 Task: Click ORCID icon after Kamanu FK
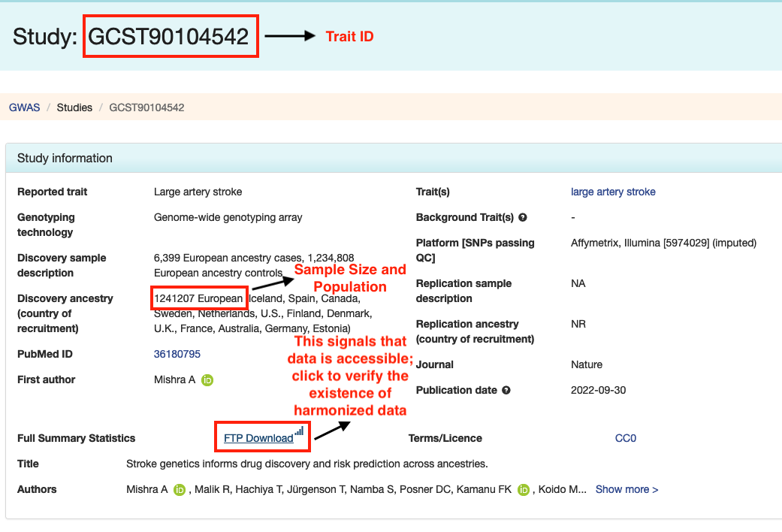click(x=524, y=490)
